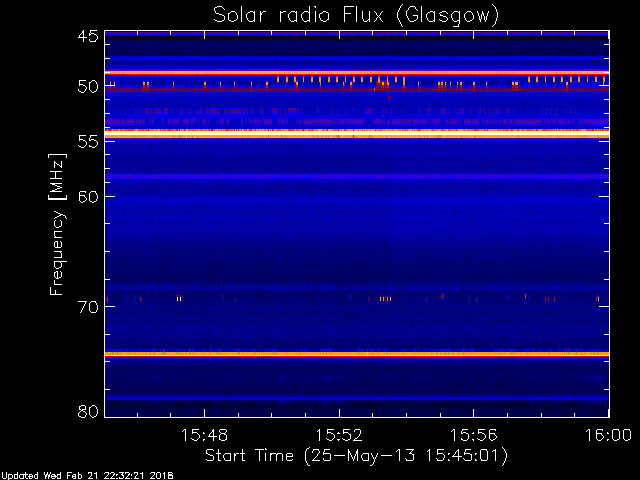Click the orange band just above 50 MHz

[x=357, y=73]
